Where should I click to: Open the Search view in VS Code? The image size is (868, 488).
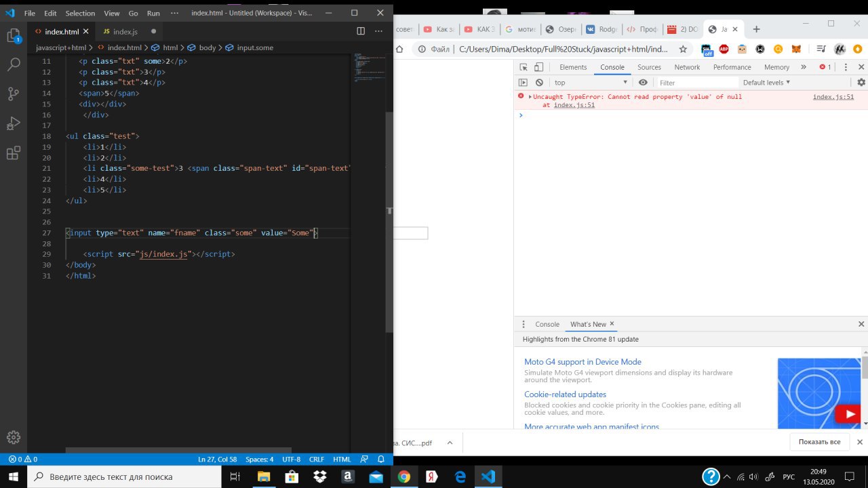coord(13,65)
